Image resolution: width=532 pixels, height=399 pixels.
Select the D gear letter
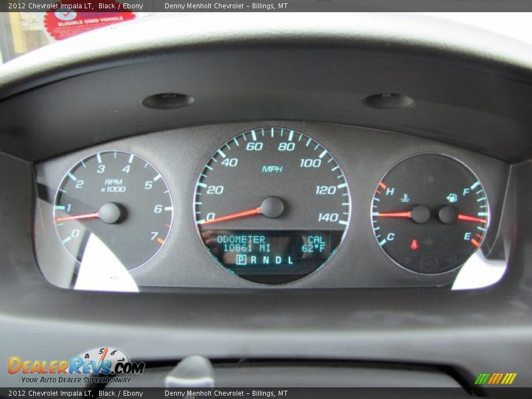click(278, 259)
